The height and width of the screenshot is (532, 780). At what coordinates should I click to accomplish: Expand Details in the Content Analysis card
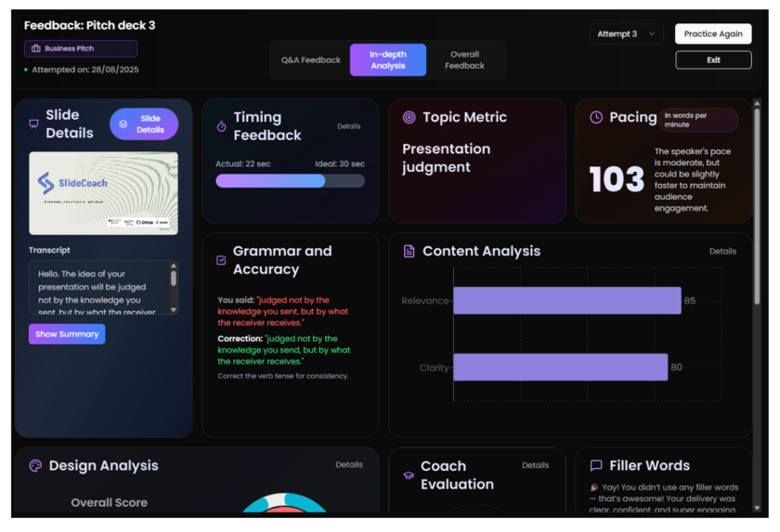click(x=722, y=252)
